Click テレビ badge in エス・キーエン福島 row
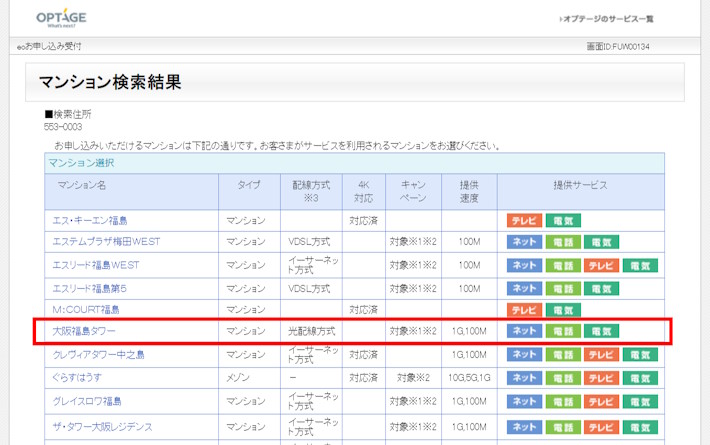 pos(524,220)
